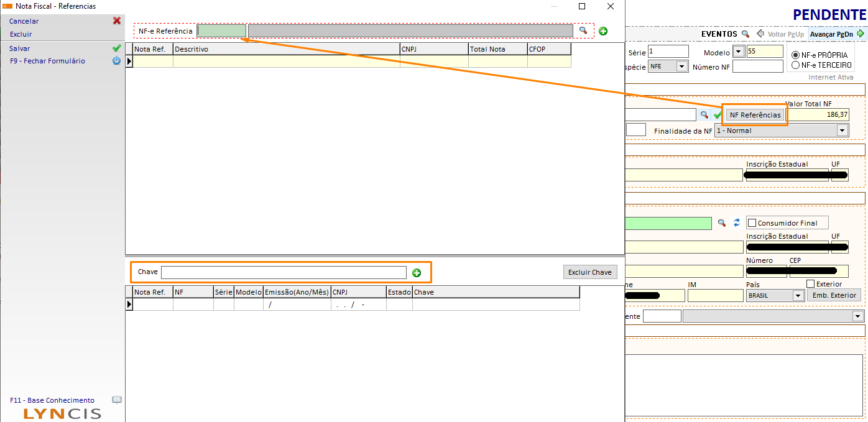Add NF-e reference with green plus icon

click(x=603, y=31)
